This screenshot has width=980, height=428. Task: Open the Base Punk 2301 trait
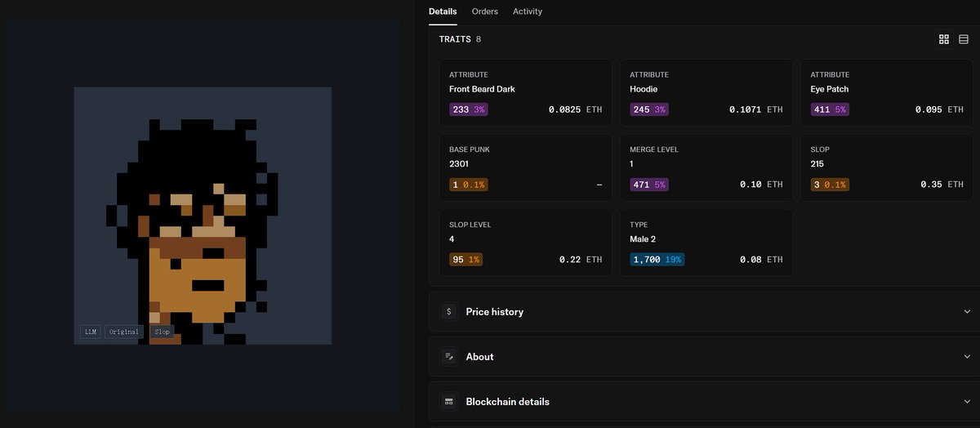point(525,167)
